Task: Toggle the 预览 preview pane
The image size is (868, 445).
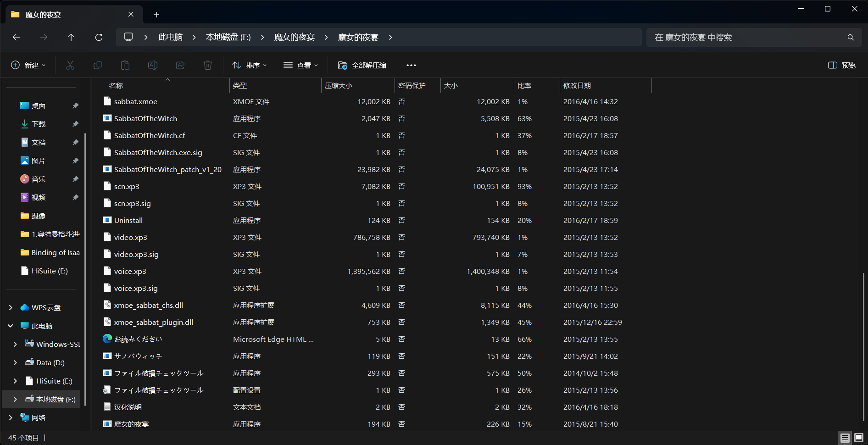Action: tap(842, 65)
